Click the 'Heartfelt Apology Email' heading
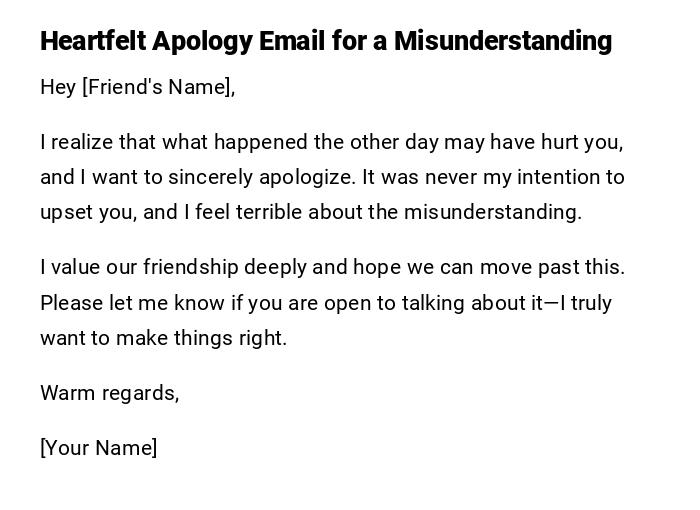700x510 pixels. click(325, 41)
